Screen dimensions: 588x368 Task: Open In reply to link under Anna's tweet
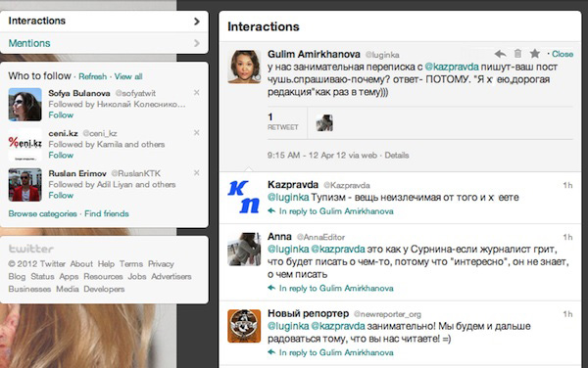point(336,288)
